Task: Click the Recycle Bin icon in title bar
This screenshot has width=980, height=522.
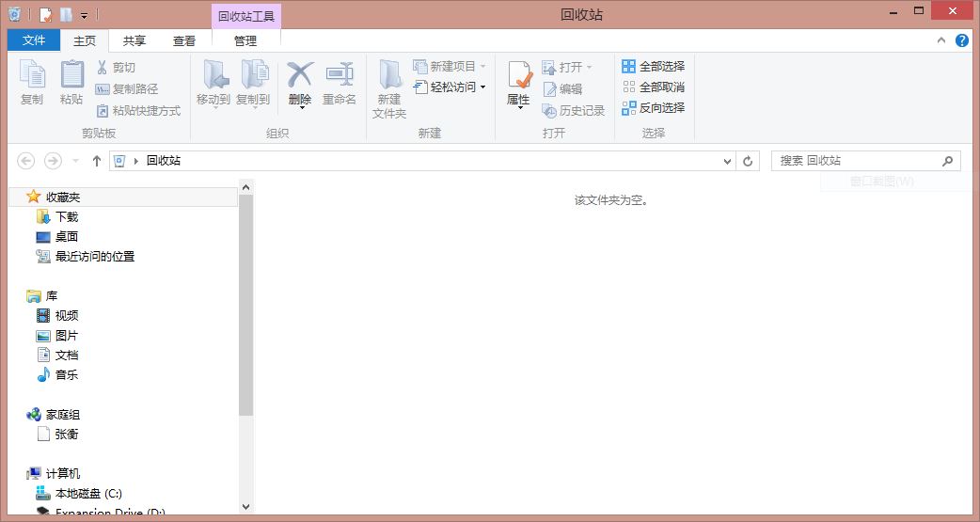Action: point(14,14)
